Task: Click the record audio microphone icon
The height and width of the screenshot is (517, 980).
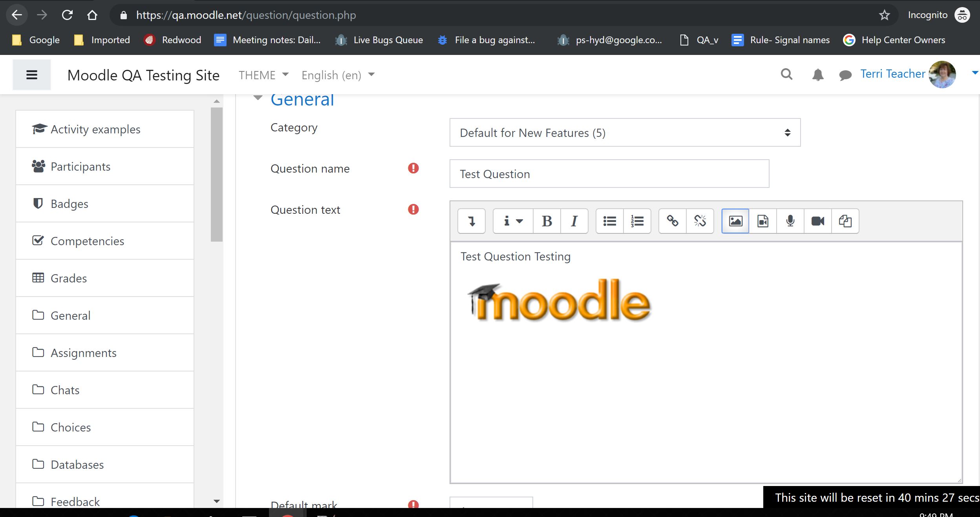Action: point(790,221)
